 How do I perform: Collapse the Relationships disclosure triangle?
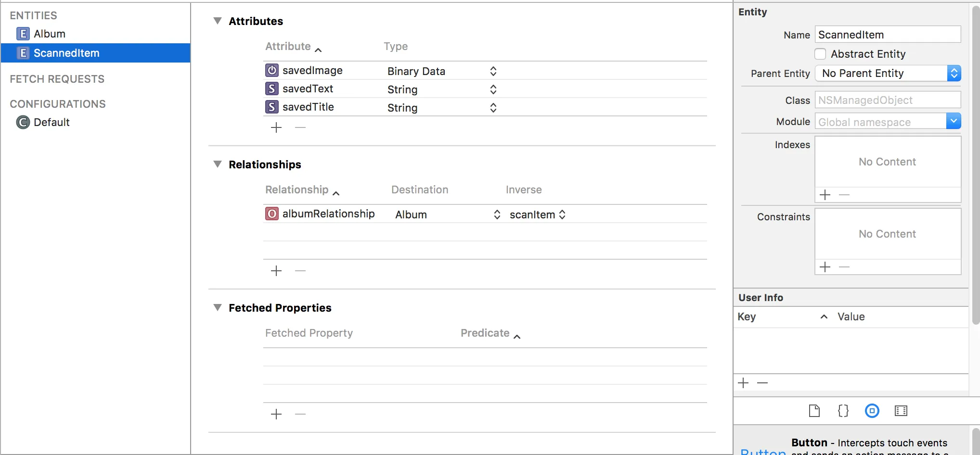(x=218, y=164)
